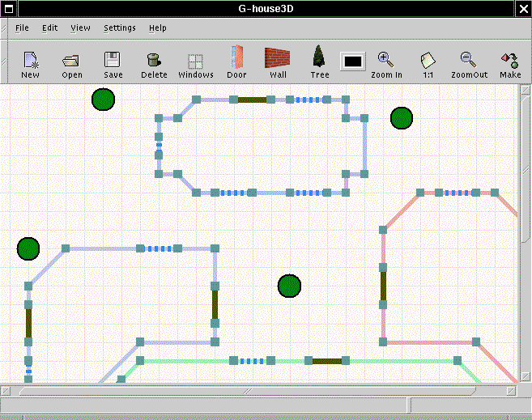532x420 pixels.
Task: Save the plan using the Save icon
Action: pyautogui.click(x=113, y=62)
